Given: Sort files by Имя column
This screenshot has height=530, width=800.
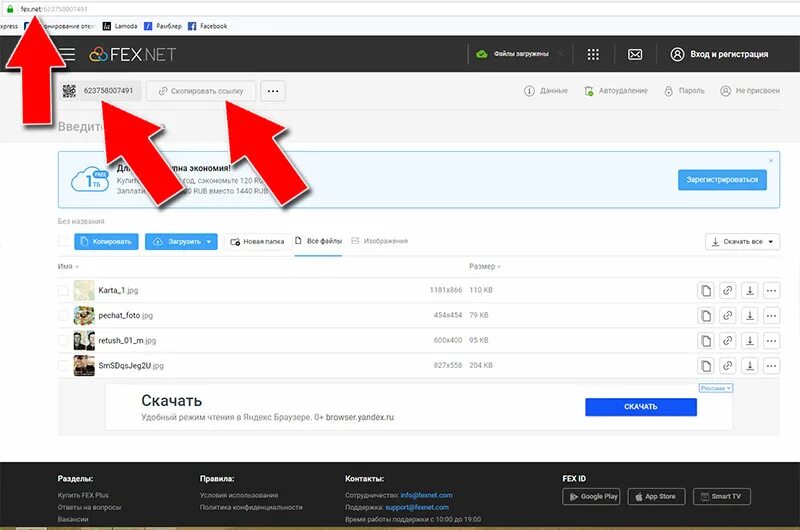Looking at the screenshot, I should click(68, 266).
